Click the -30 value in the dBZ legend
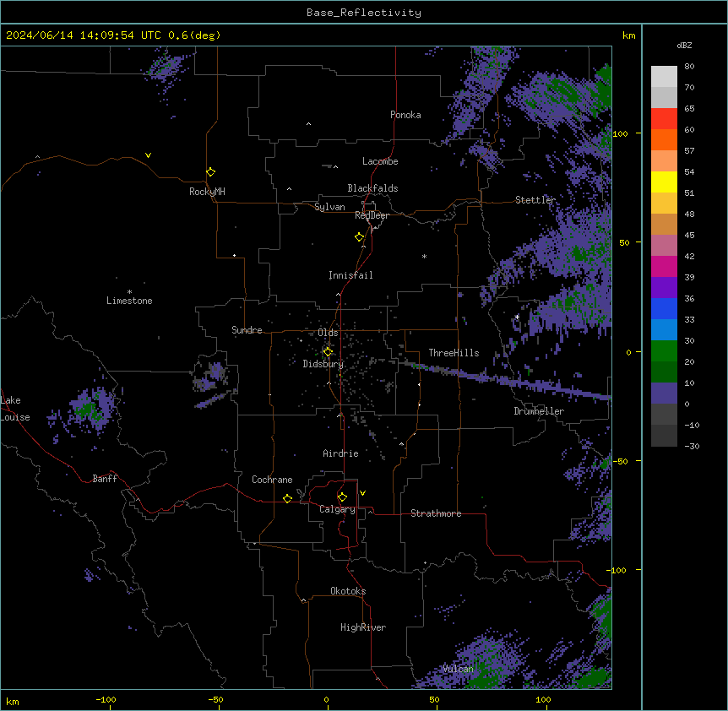 tap(692, 447)
